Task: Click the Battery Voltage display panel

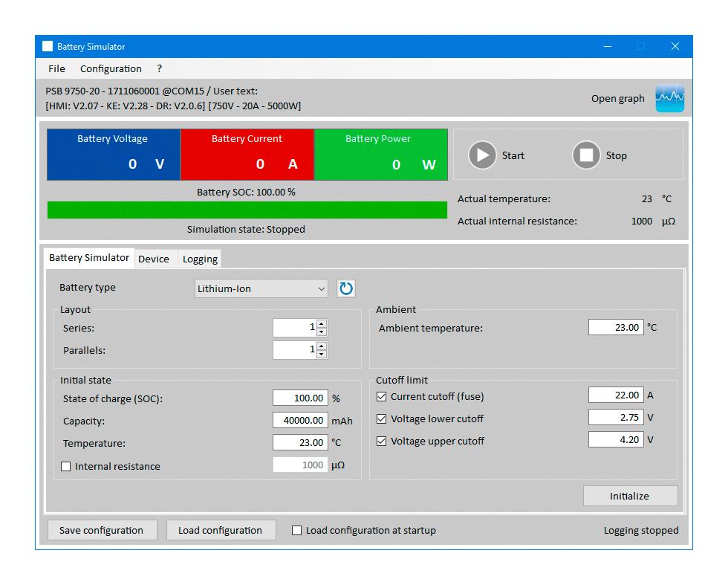Action: point(113,154)
